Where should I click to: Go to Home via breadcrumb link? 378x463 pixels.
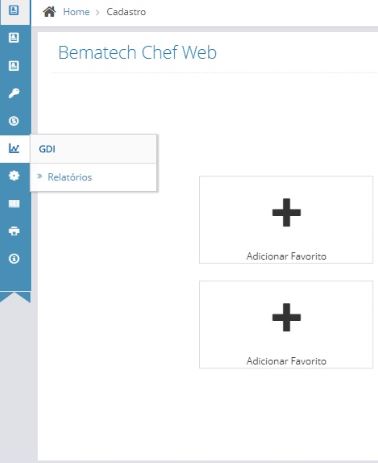(76, 12)
